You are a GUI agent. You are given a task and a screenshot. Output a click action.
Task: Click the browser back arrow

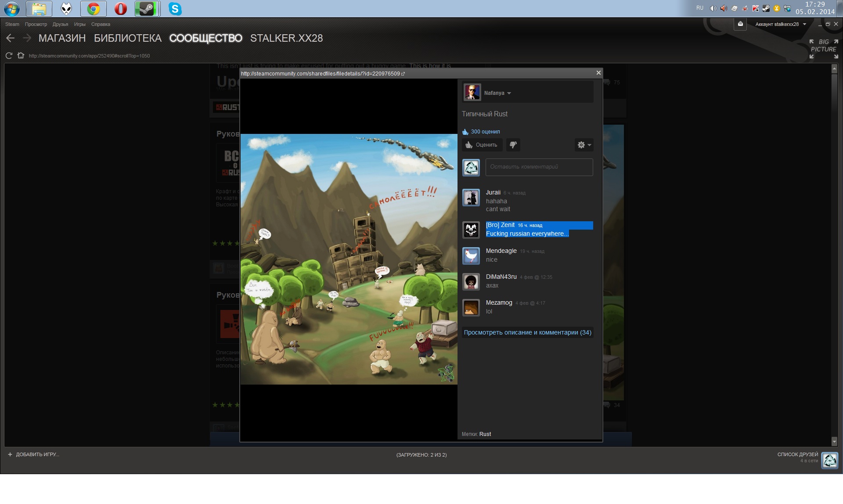point(11,38)
